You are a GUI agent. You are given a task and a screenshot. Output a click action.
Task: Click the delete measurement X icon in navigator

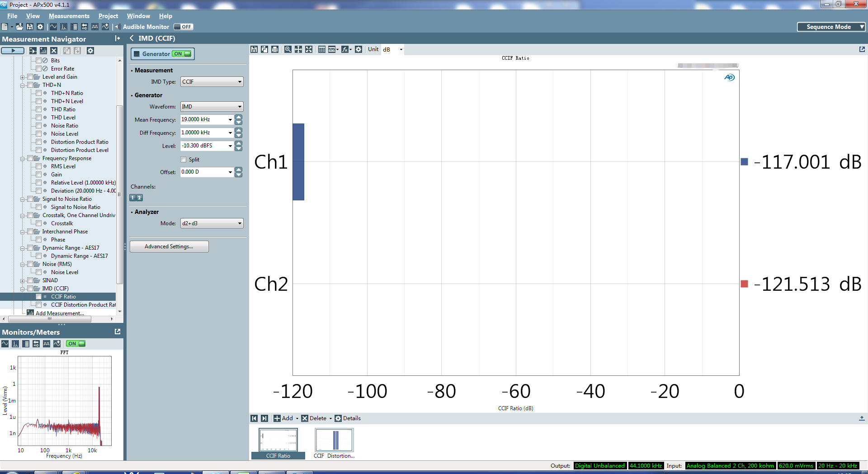(x=54, y=51)
